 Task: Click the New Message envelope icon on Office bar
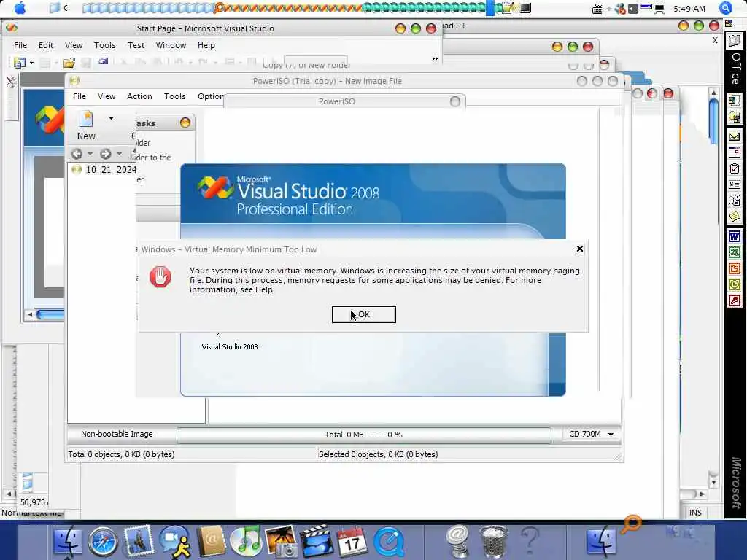pos(735,137)
